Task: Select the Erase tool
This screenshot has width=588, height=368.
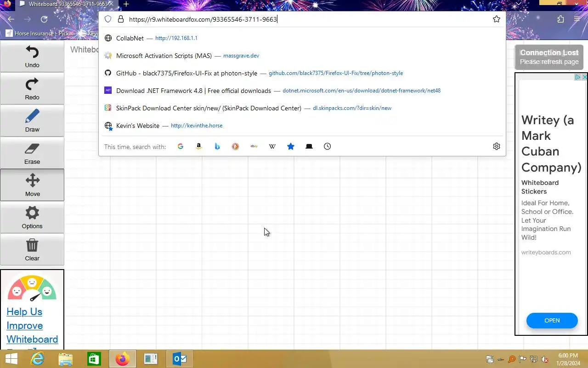Action: pos(32,153)
